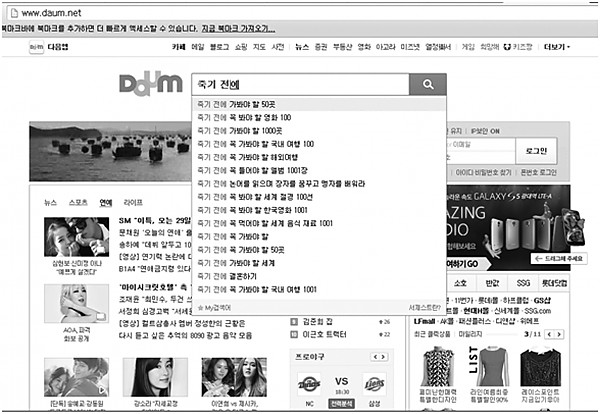Click the Samsung Lions team logo
Viewport: 600px width, 414px height.
374,384
